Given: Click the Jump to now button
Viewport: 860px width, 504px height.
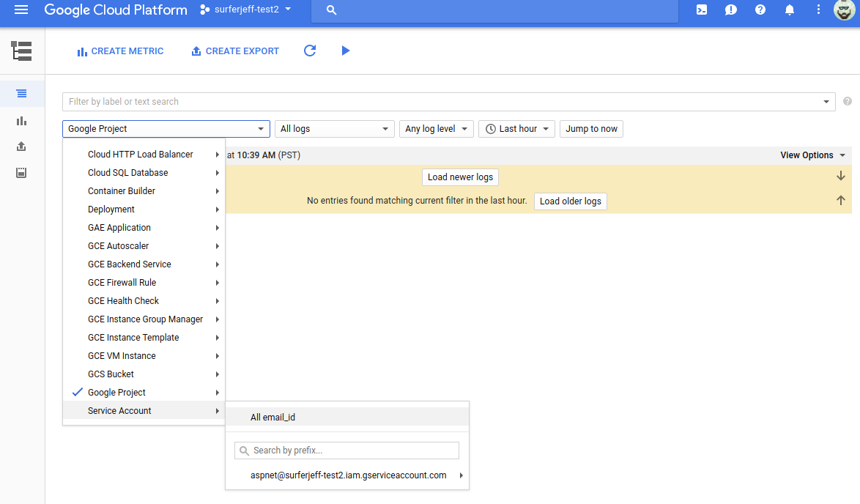Looking at the screenshot, I should tap(591, 128).
